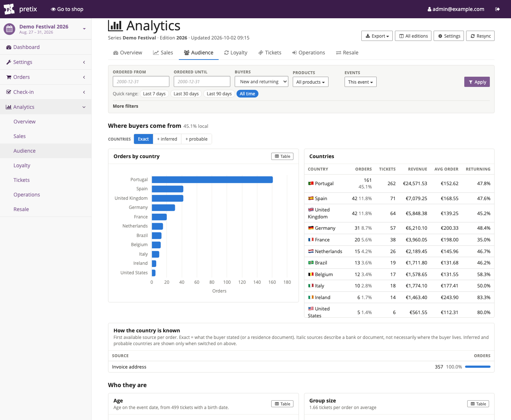Switch to the Sales tab
The height and width of the screenshot is (420, 511).
(x=163, y=53)
